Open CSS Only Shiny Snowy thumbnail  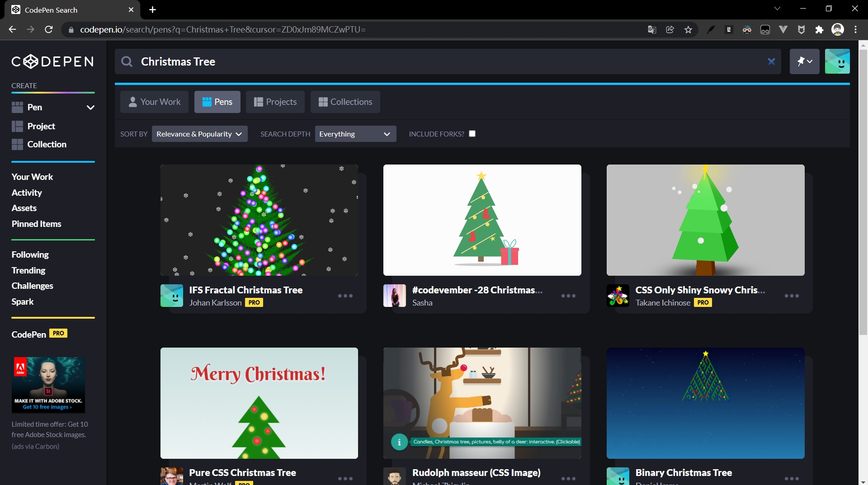(705, 220)
